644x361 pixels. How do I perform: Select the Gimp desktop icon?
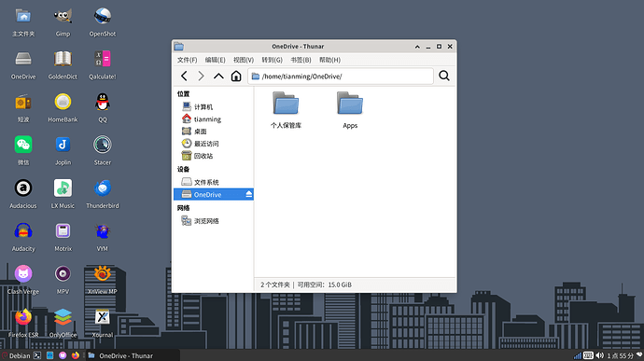click(63, 22)
